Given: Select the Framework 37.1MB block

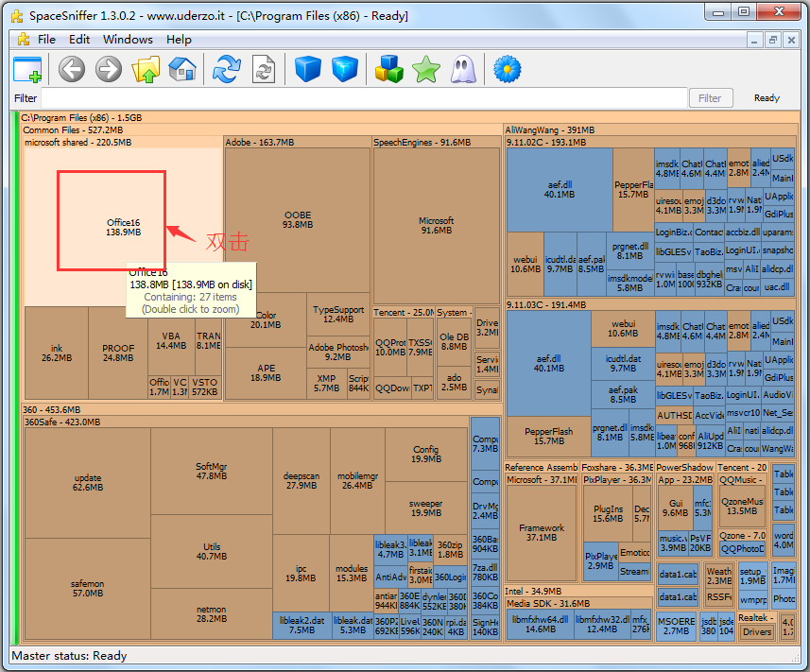Looking at the screenshot, I should (541, 532).
